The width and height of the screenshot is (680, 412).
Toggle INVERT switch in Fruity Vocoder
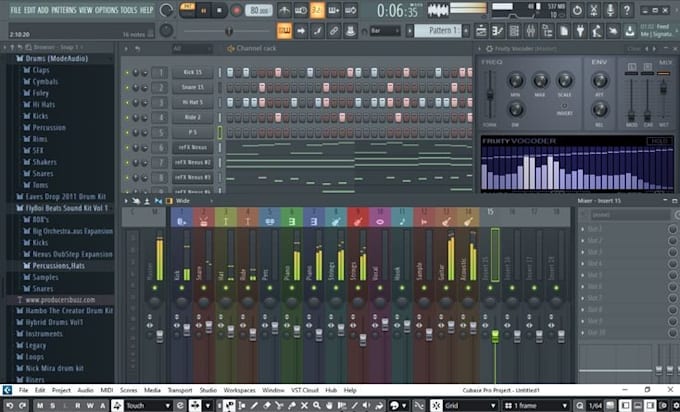point(564,105)
